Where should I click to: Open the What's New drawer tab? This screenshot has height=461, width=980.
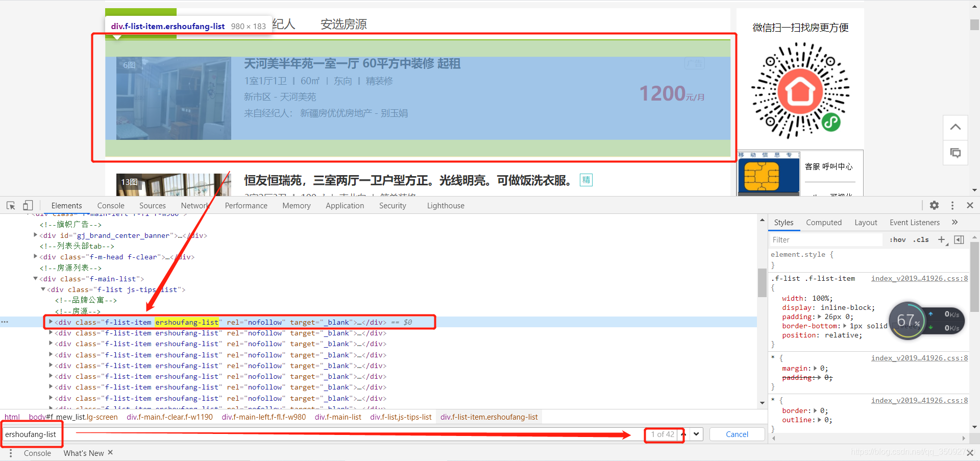click(84, 453)
